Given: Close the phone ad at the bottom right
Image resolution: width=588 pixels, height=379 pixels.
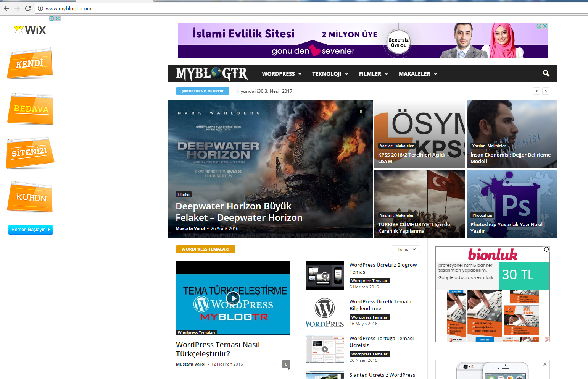Looking at the screenshot, I should [545, 364].
